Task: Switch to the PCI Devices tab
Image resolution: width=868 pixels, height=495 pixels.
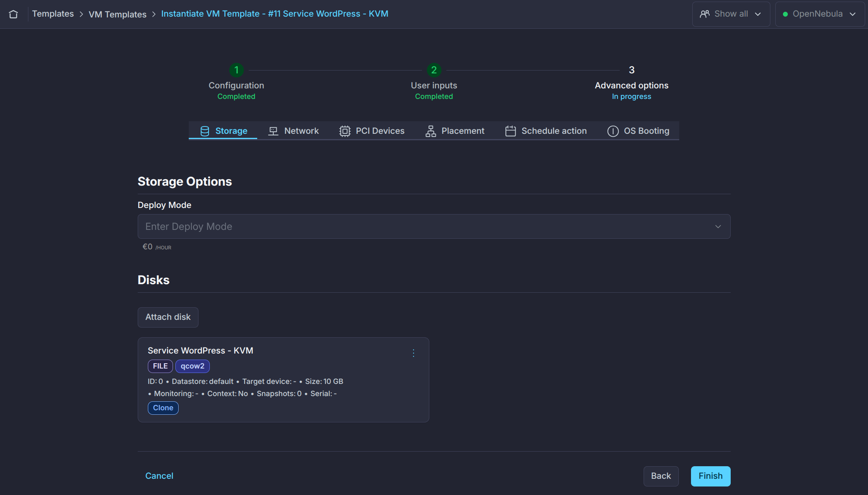Action: (372, 131)
